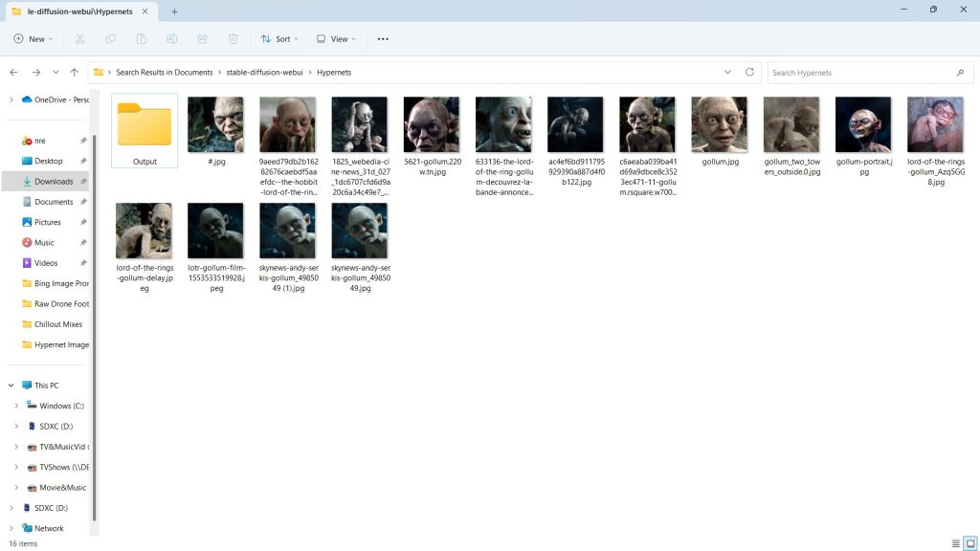980x551 pixels.
Task: Navigate to stable-diffusion-webui in address bar
Action: (264, 73)
